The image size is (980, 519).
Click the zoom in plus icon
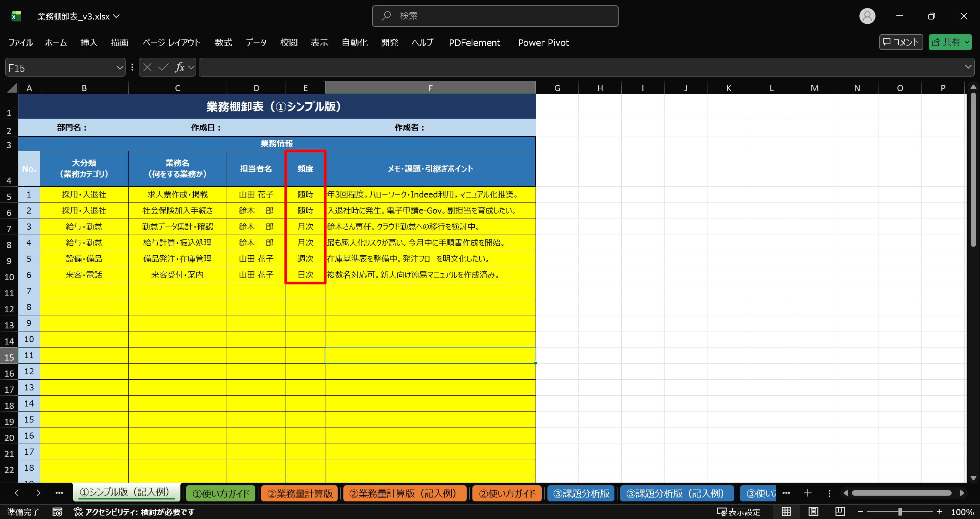point(939,511)
